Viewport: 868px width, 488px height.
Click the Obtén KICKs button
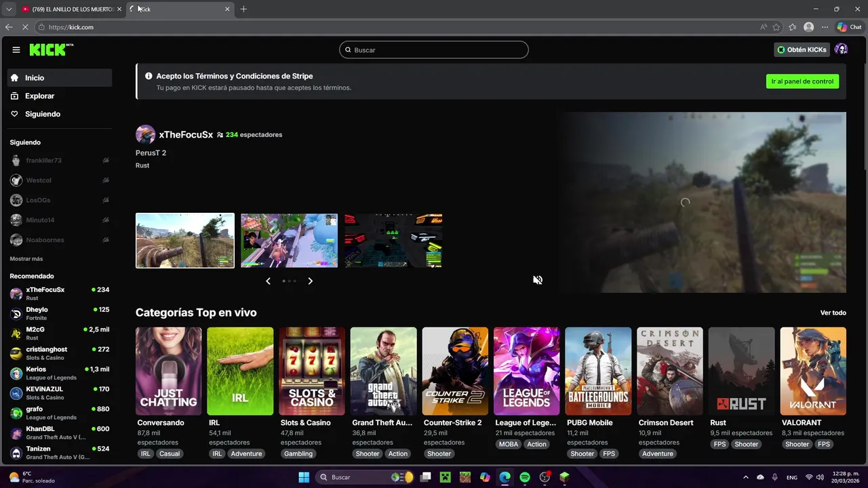tap(802, 49)
